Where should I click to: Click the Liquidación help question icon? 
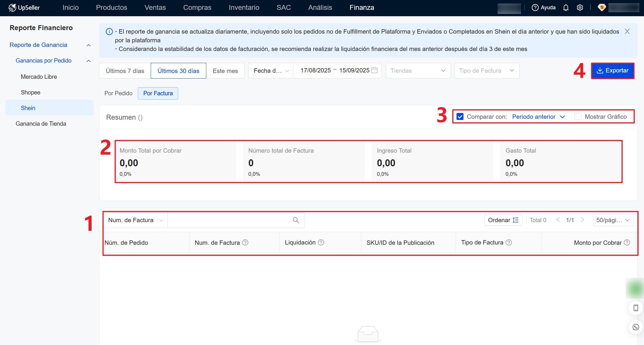pos(321,242)
